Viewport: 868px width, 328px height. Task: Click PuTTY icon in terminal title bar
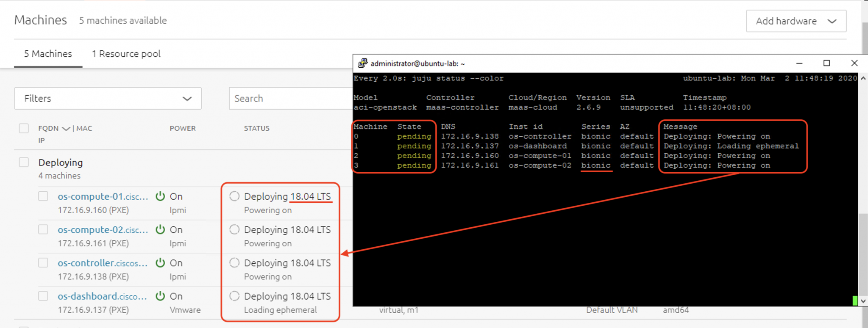coord(362,63)
